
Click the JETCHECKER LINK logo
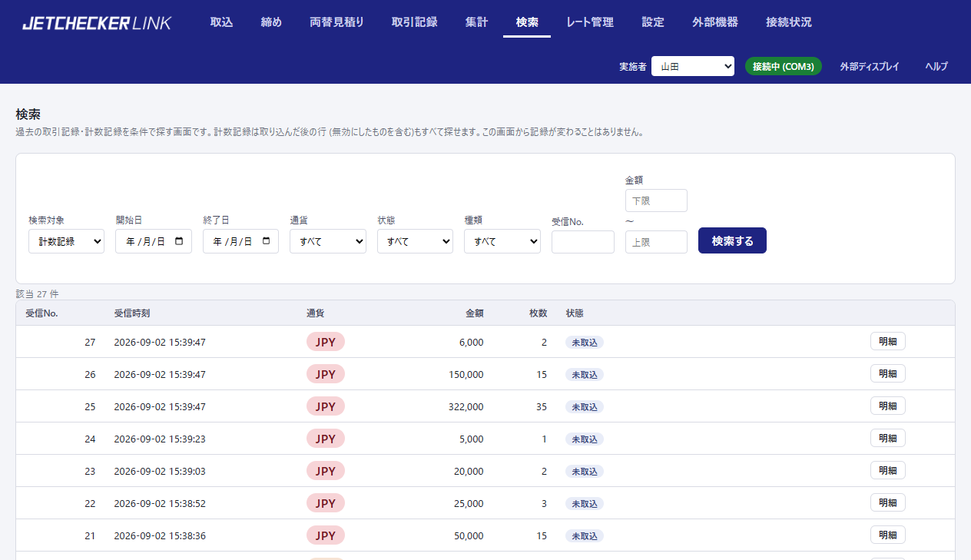point(97,23)
